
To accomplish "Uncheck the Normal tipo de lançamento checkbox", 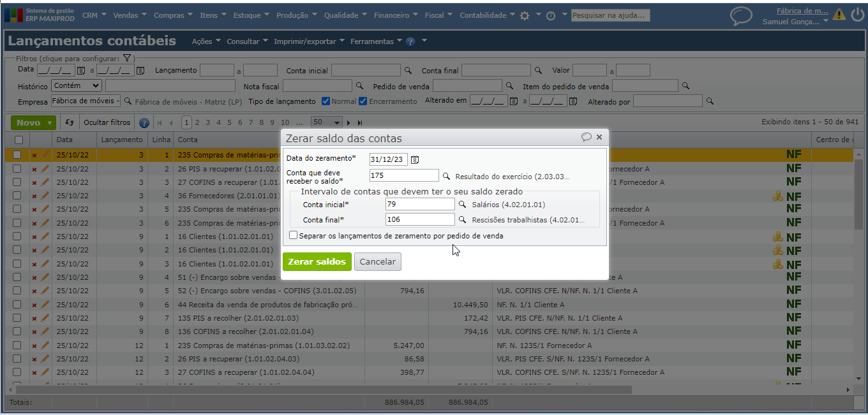I will [x=326, y=101].
